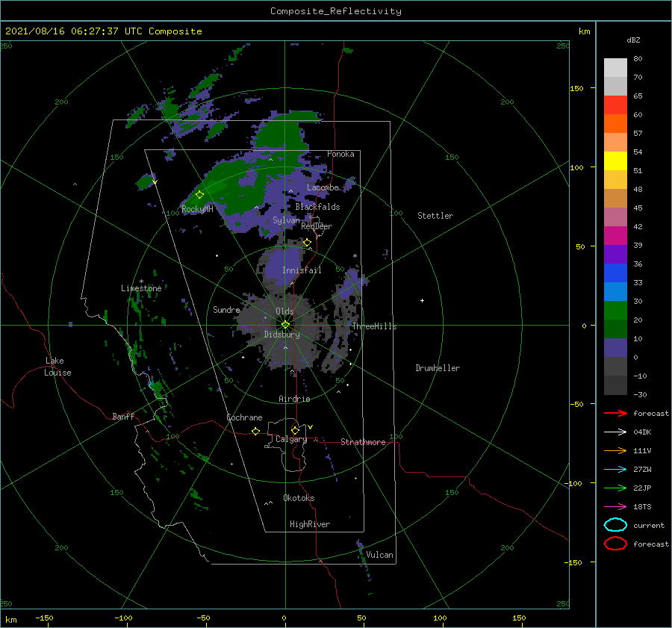672x628 pixels.
Task: Click the Sundre city label
Action: 226,309
